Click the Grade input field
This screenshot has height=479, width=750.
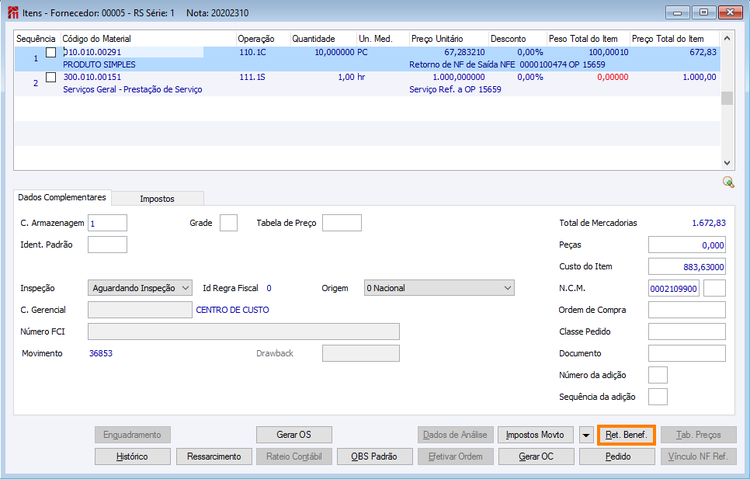point(229,223)
